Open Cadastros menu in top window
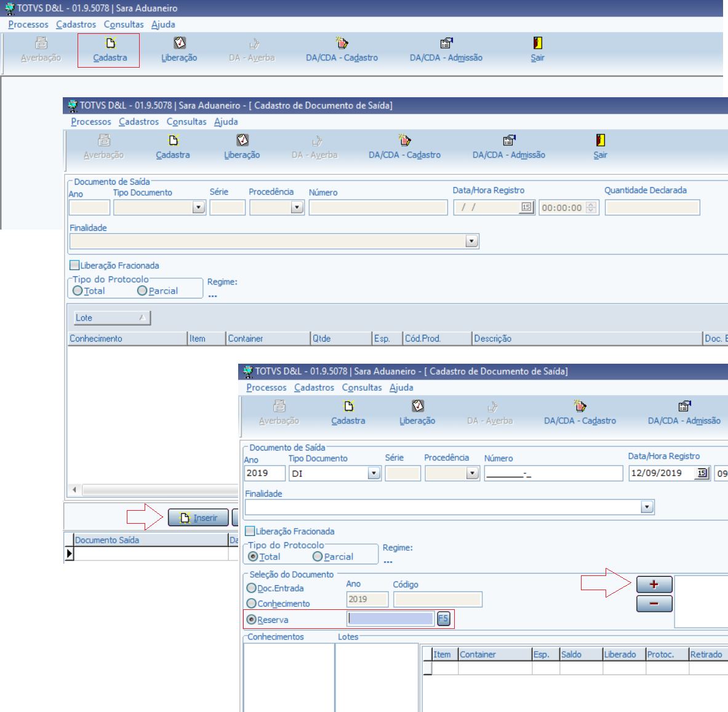Screen dimensions: 728x712 tap(76, 24)
